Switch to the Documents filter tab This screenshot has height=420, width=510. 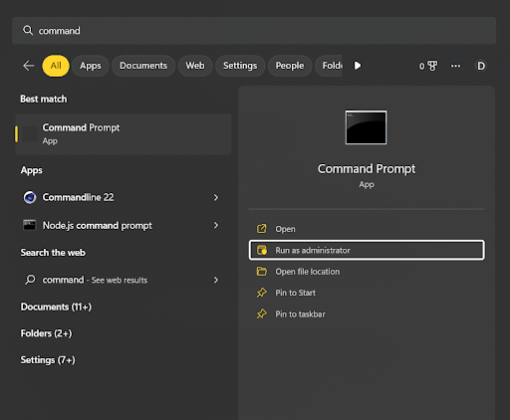click(143, 66)
